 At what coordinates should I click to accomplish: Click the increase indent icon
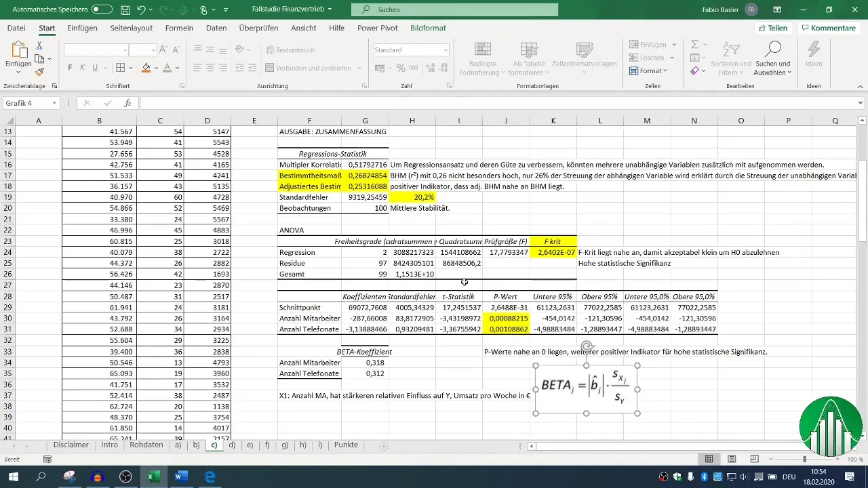(252, 68)
